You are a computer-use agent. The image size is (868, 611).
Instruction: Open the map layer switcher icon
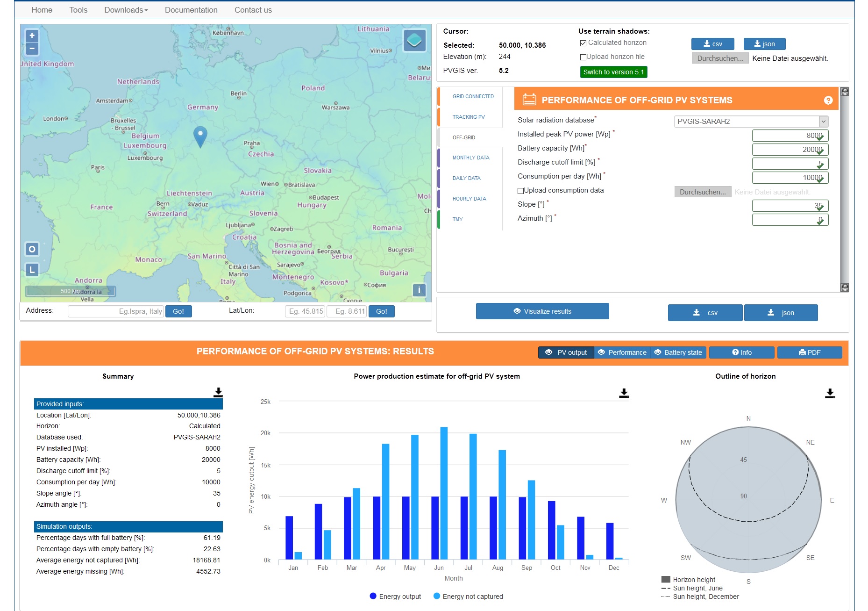point(414,41)
